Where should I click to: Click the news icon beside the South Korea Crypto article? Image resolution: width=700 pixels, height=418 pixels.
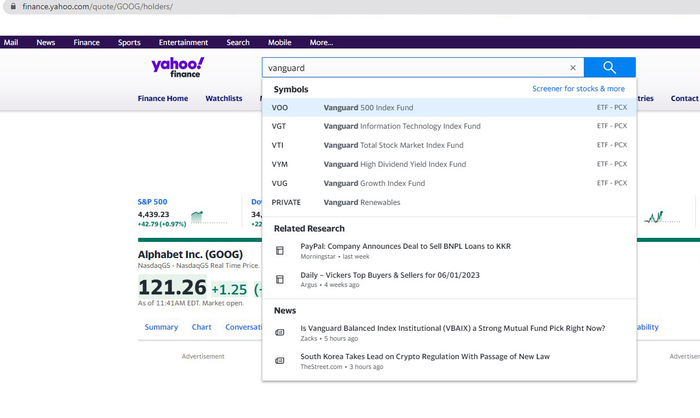pyautogui.click(x=280, y=360)
